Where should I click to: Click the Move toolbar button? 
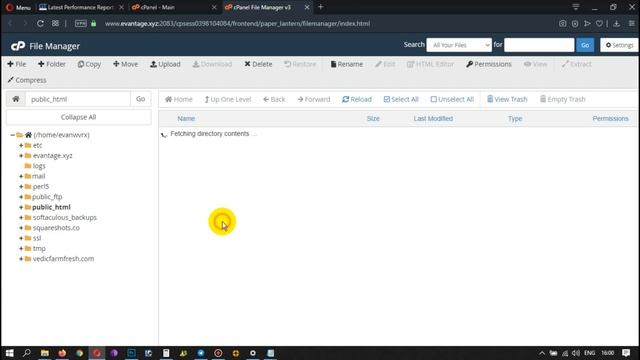tap(126, 64)
